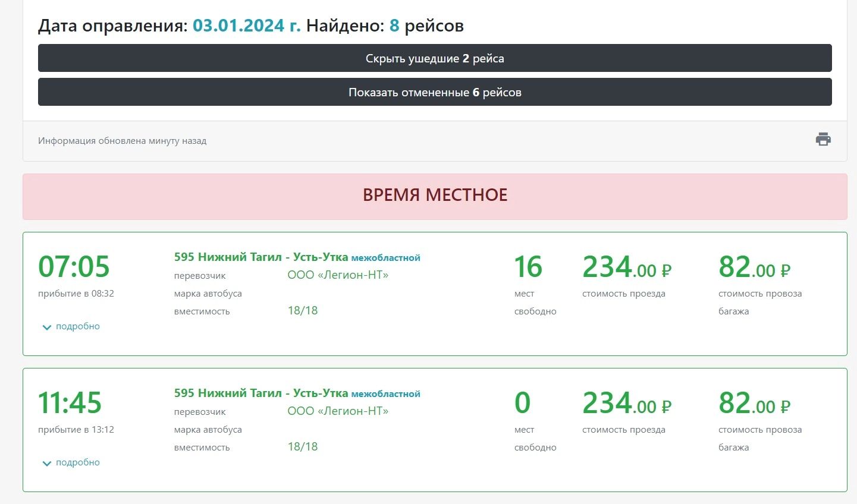This screenshot has height=504, width=857.
Task: Click the 07:05 departure time
Action: tap(74, 266)
